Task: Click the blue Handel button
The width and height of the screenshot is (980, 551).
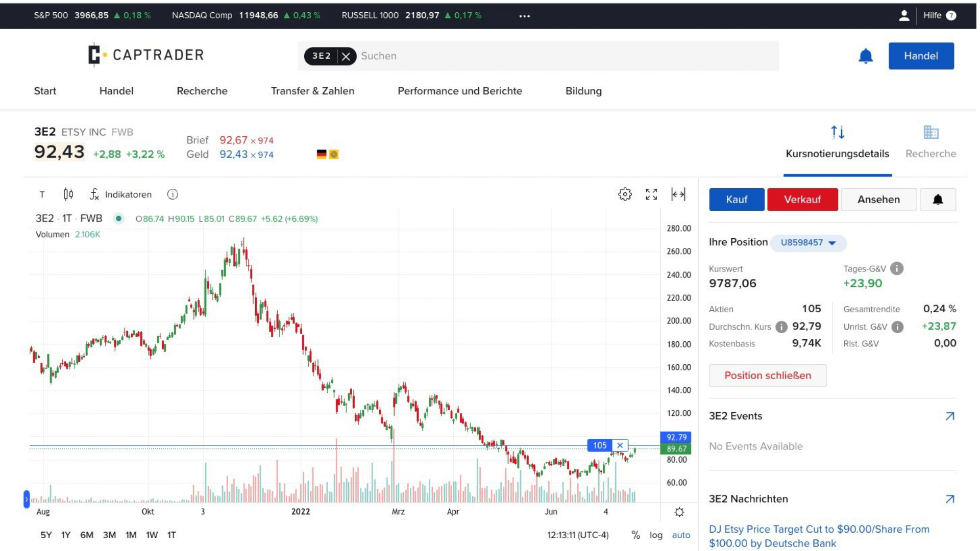Action: (x=921, y=56)
